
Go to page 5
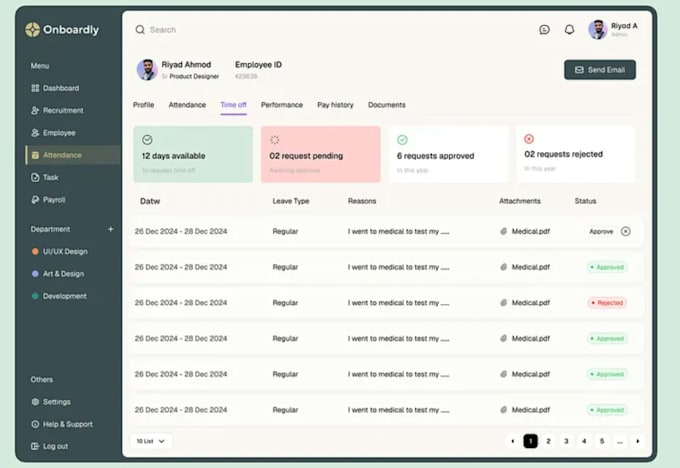point(602,441)
